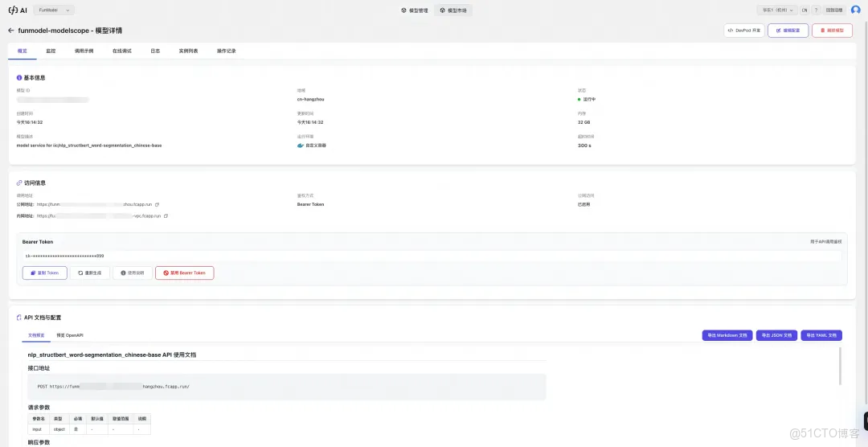Click the 32 GB memory value
Image resolution: width=868 pixels, height=447 pixels.
pyautogui.click(x=583, y=122)
